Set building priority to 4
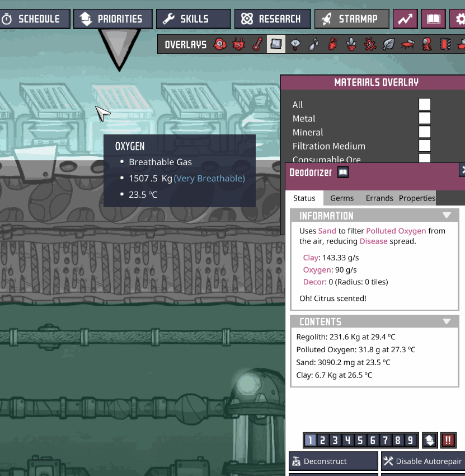Viewport: 465px width, 476px height. tap(347, 440)
